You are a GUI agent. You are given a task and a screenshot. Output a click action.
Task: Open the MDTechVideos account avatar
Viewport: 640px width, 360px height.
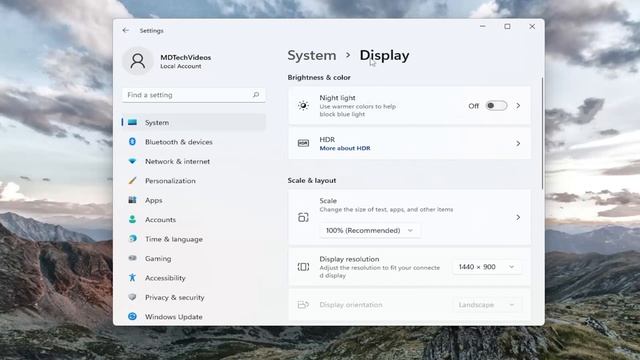point(138,61)
